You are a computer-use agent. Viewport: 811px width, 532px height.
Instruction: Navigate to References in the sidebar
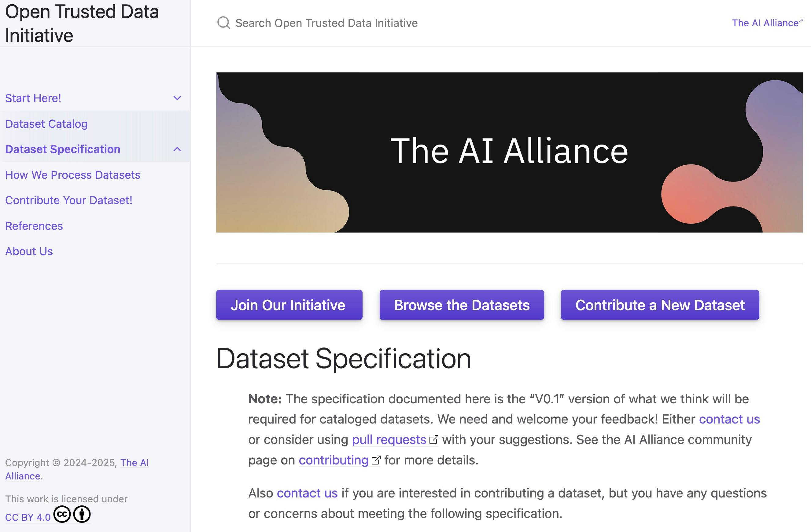(34, 226)
